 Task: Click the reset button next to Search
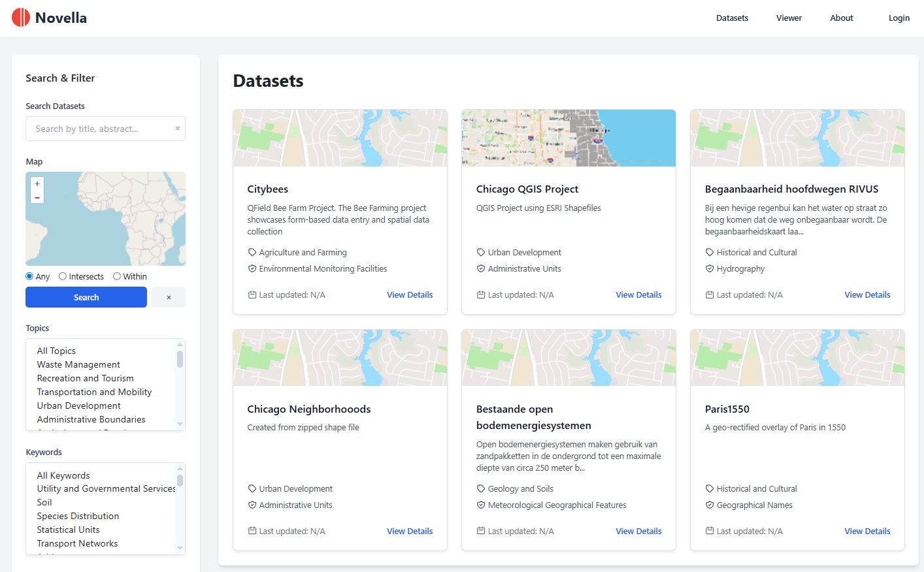pos(169,297)
